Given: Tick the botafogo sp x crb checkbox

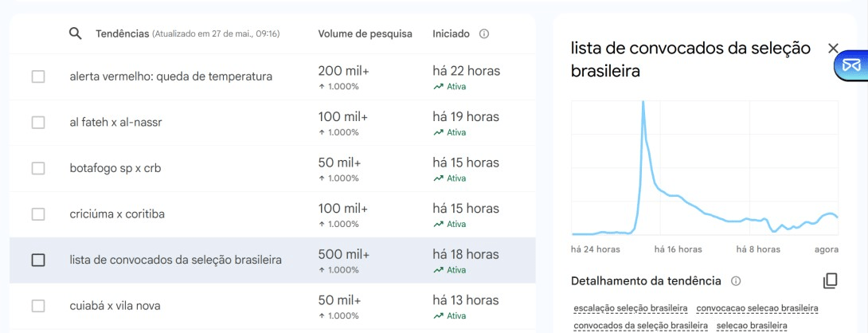Looking at the screenshot, I should 38,168.
